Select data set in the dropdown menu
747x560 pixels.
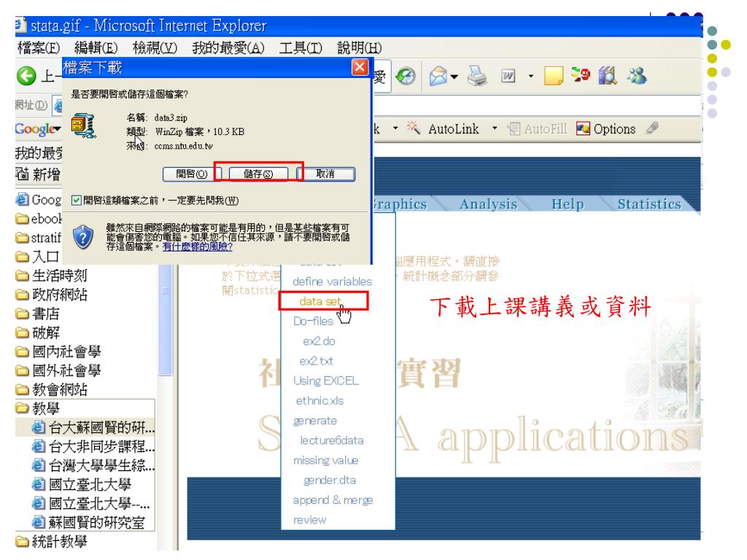(x=320, y=301)
